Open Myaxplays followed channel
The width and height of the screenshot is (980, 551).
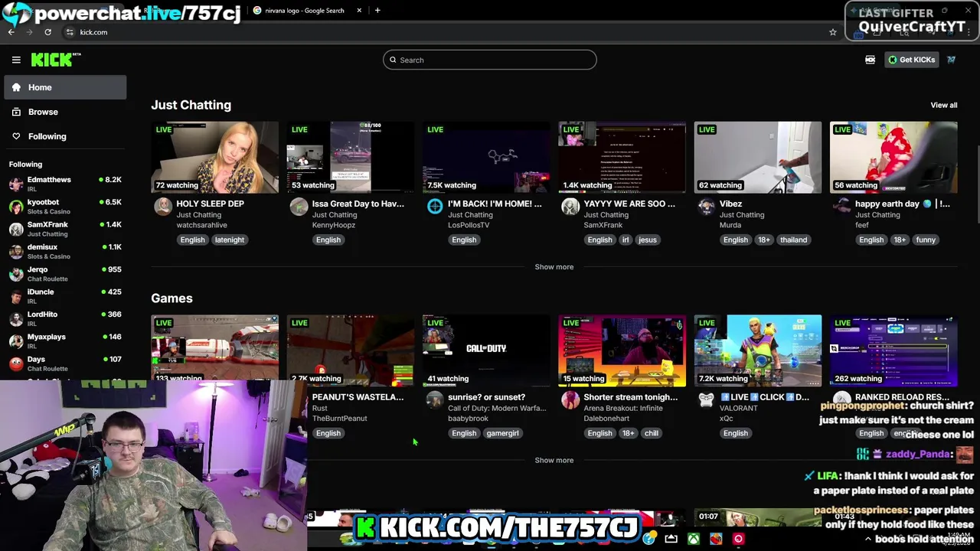point(65,341)
